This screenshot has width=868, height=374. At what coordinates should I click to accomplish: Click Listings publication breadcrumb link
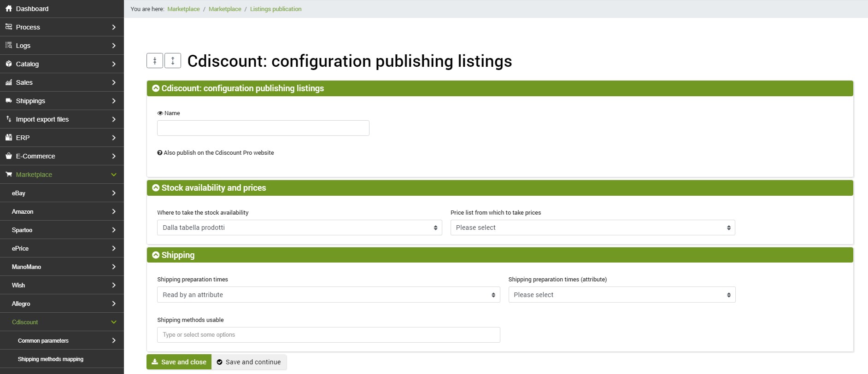coord(276,9)
